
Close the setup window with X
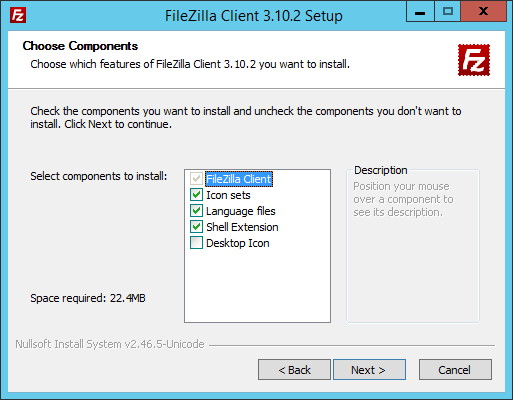click(x=483, y=12)
